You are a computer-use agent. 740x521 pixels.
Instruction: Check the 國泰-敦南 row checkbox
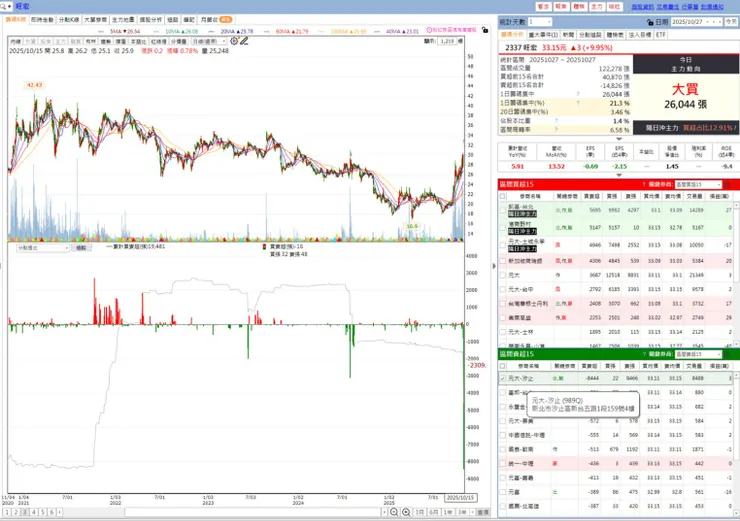[503, 449]
